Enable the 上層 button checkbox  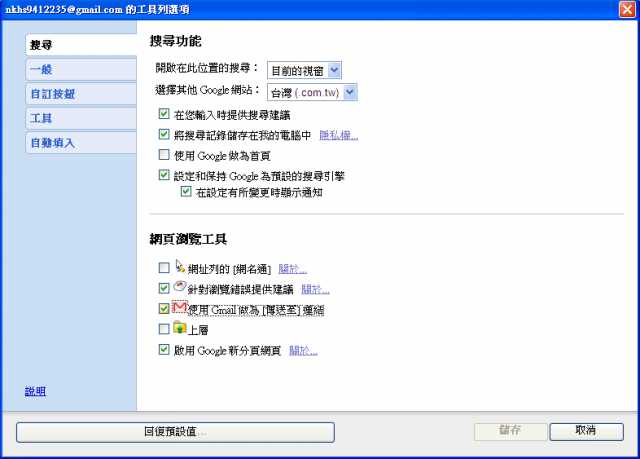[164, 329]
